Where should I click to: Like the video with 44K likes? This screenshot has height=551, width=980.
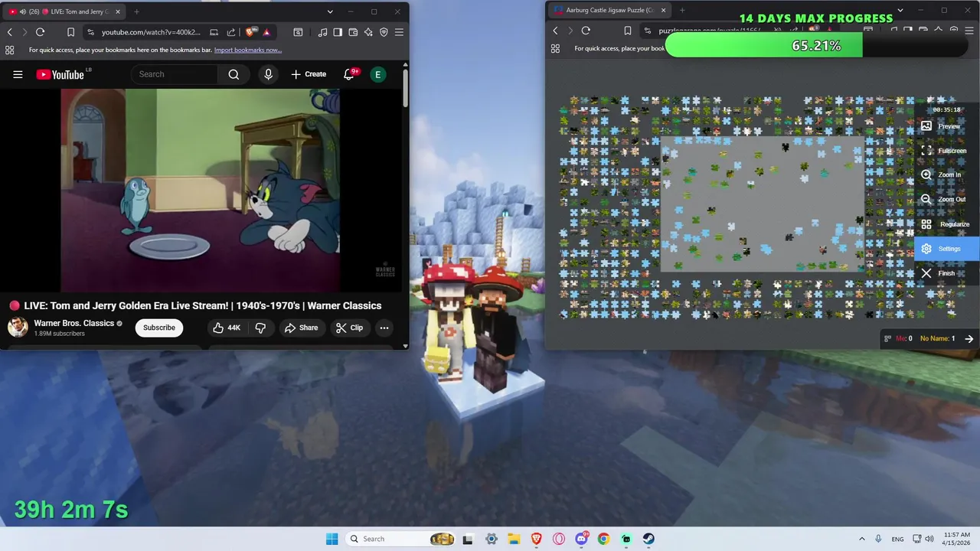coord(226,328)
